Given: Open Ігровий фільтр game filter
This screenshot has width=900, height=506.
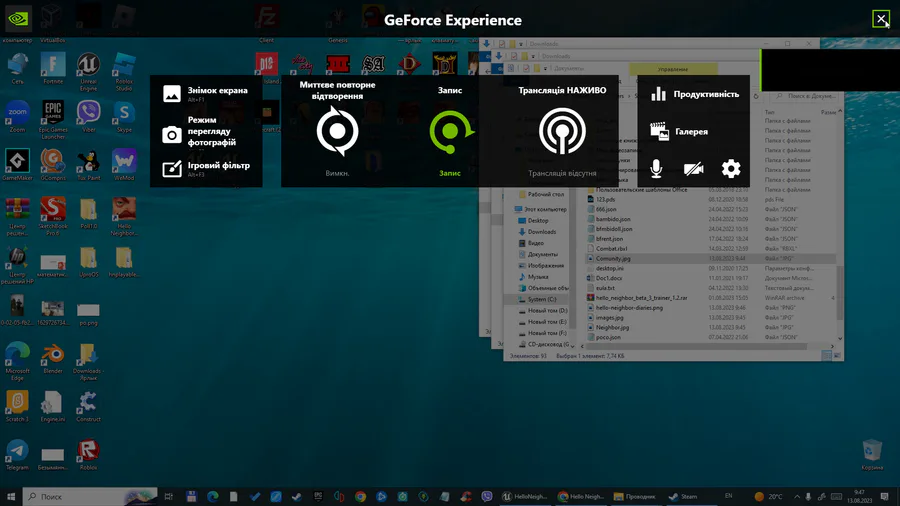Looking at the screenshot, I should click(x=205, y=168).
